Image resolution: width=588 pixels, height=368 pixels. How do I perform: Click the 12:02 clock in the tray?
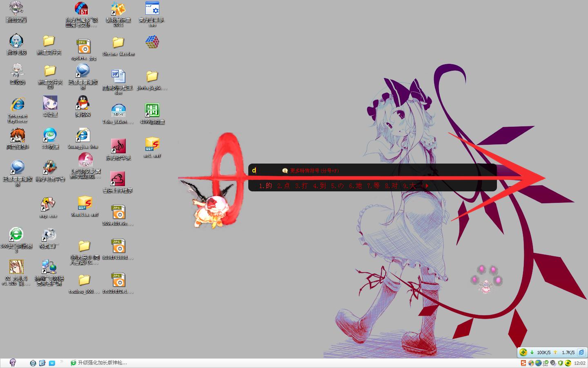579,363
